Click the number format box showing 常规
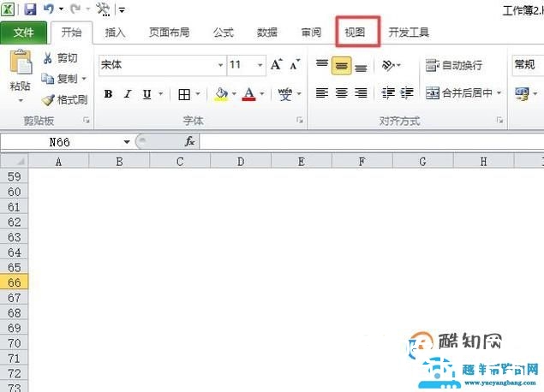The image size is (544, 392). (x=528, y=65)
